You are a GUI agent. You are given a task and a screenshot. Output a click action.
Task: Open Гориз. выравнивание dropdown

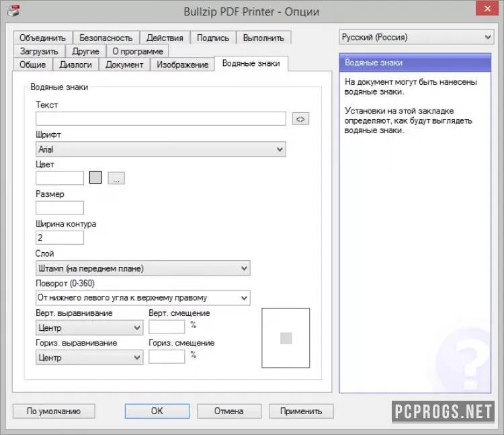89,357
